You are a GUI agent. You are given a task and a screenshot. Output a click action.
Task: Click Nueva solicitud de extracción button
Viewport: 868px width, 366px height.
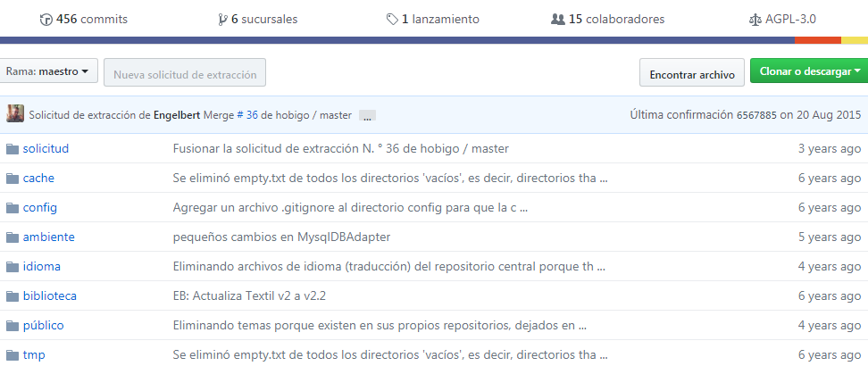pos(185,72)
